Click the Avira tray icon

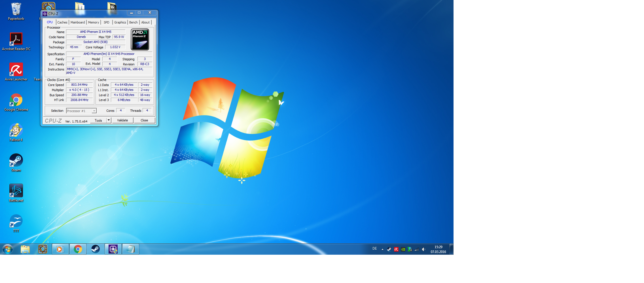pyautogui.click(x=396, y=249)
